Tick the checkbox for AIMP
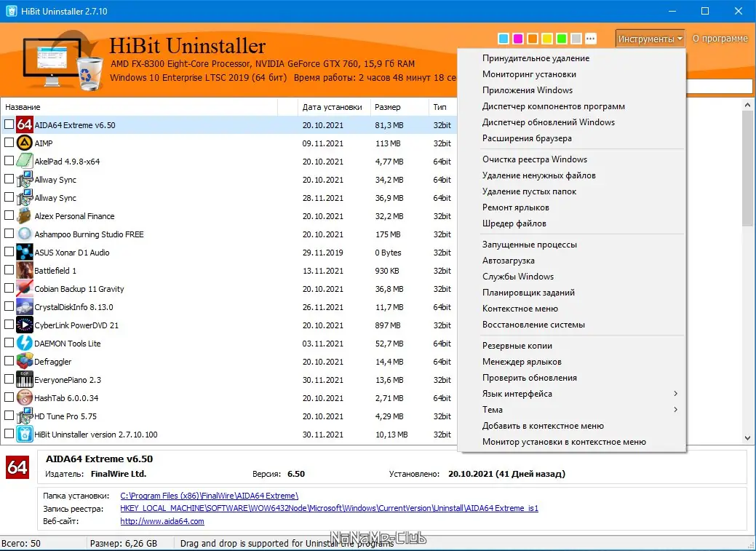This screenshot has width=756, height=551. click(x=9, y=143)
